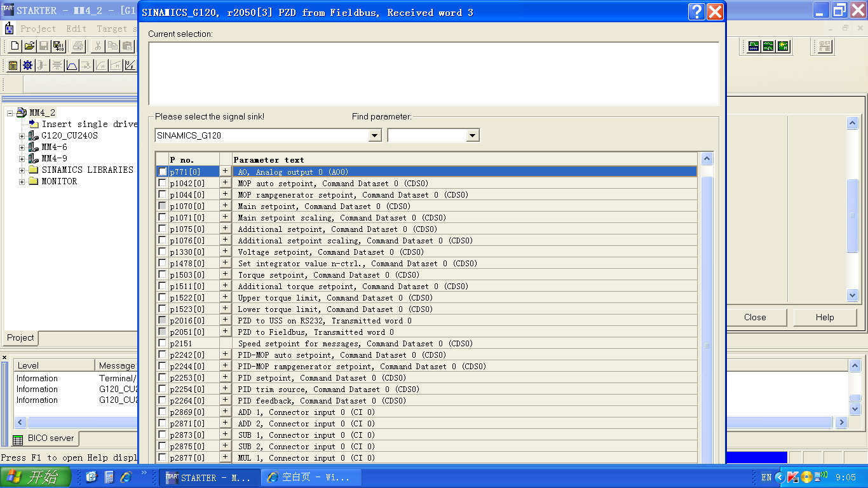The width and height of the screenshot is (868, 488).
Task: Click the Save project floppy icon
Action: (44, 46)
